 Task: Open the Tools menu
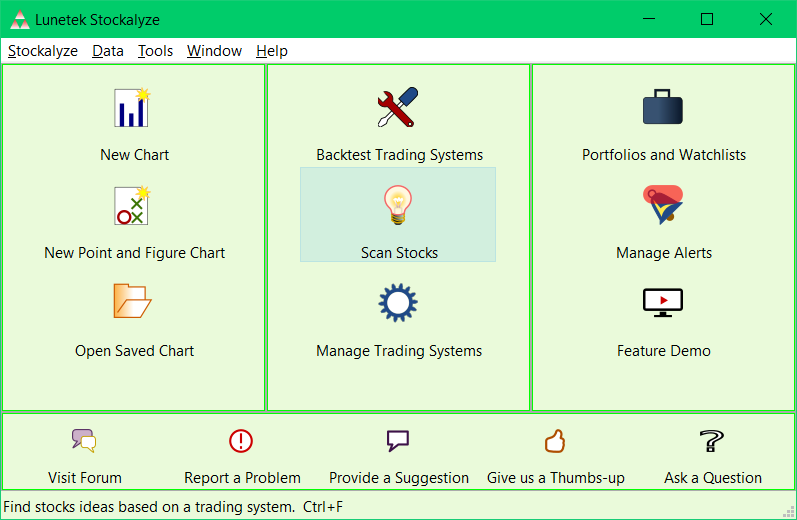[156, 51]
